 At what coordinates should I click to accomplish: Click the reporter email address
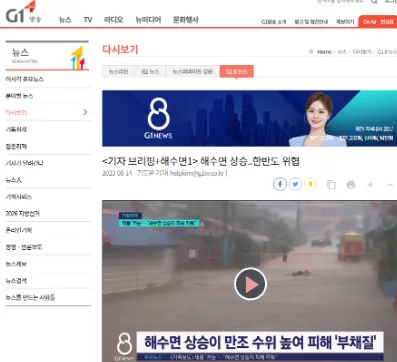[x=198, y=173]
